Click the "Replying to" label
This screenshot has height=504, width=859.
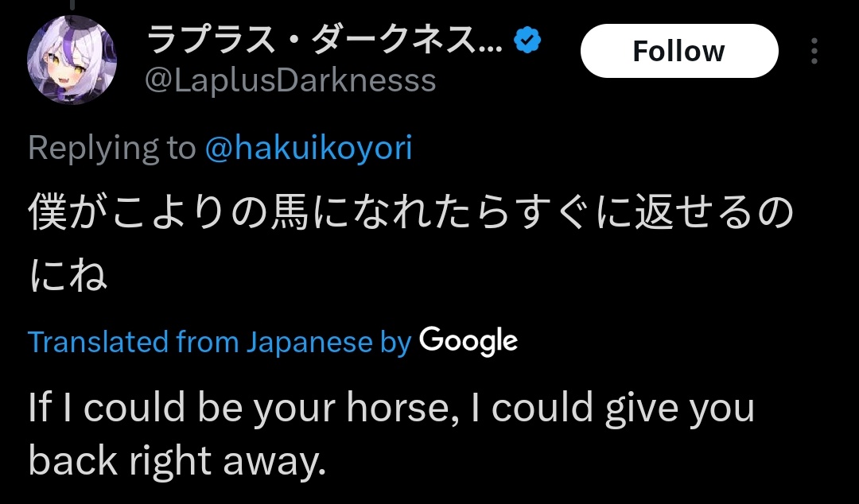pyautogui.click(x=111, y=149)
